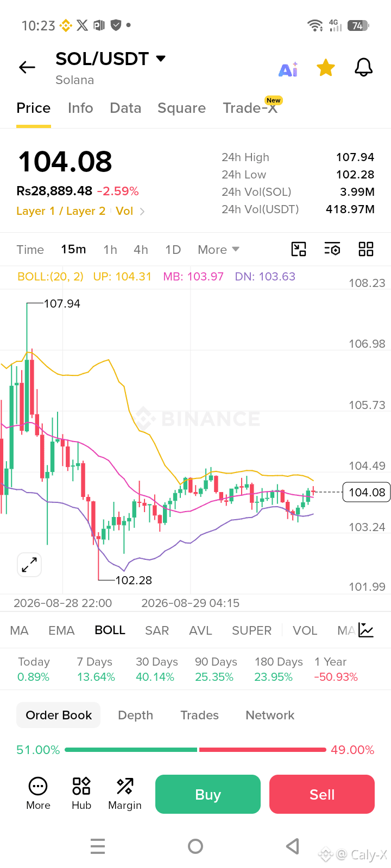Open the chart drawing tools icon

click(299, 249)
